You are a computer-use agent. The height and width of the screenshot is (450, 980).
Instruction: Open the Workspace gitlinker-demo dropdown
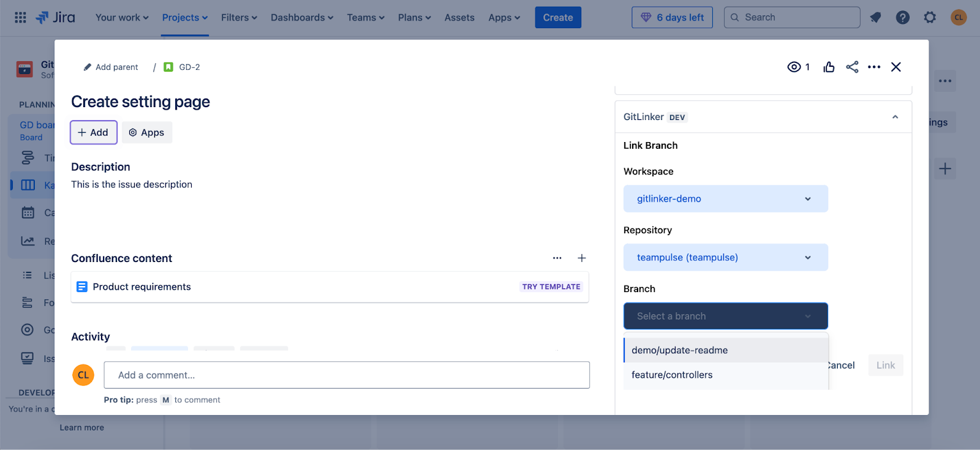coord(725,199)
